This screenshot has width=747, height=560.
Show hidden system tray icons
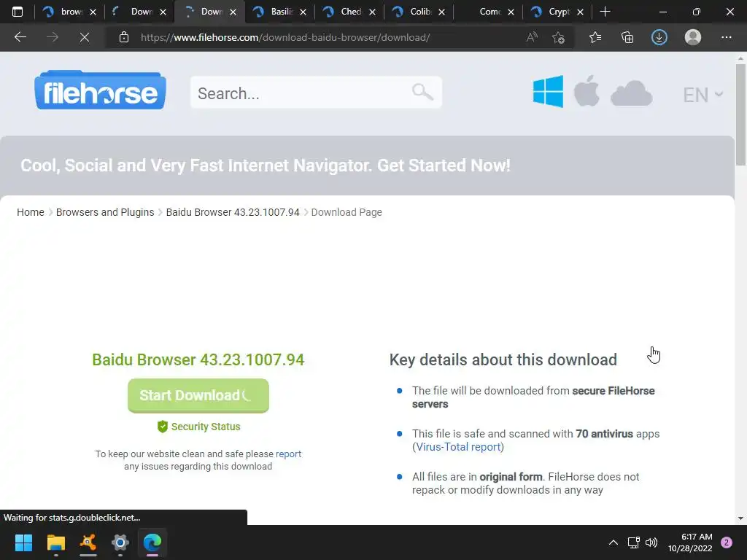point(613,542)
